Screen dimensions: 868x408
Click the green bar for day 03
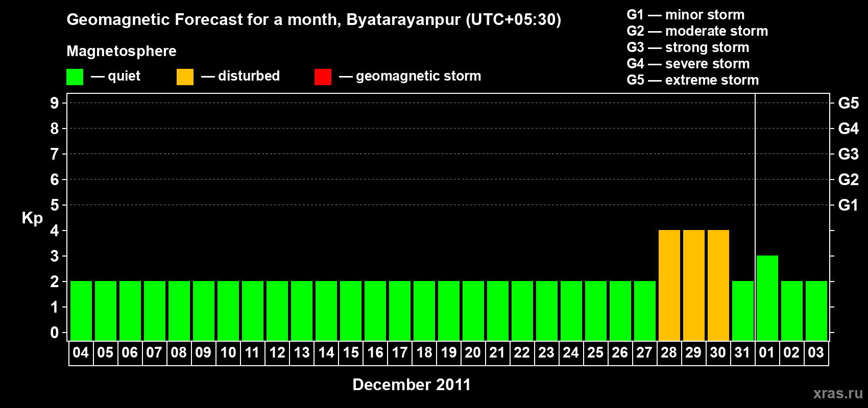click(816, 311)
